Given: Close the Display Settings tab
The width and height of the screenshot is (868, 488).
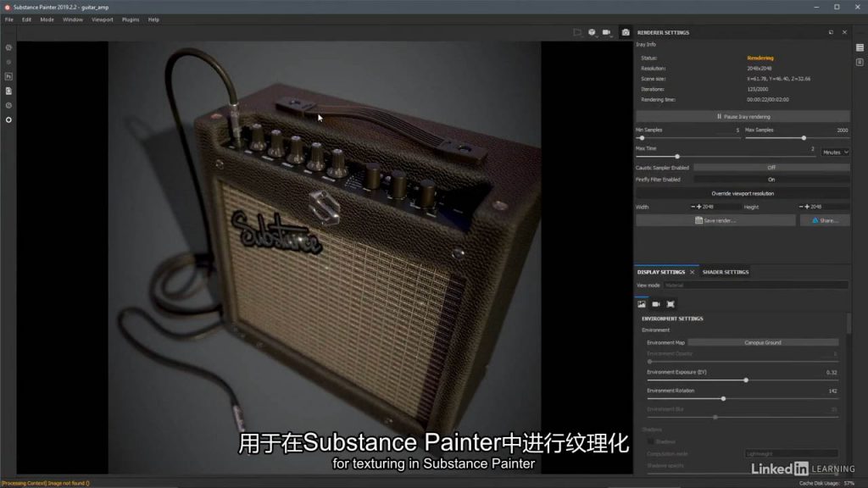Looking at the screenshot, I should pyautogui.click(x=692, y=272).
